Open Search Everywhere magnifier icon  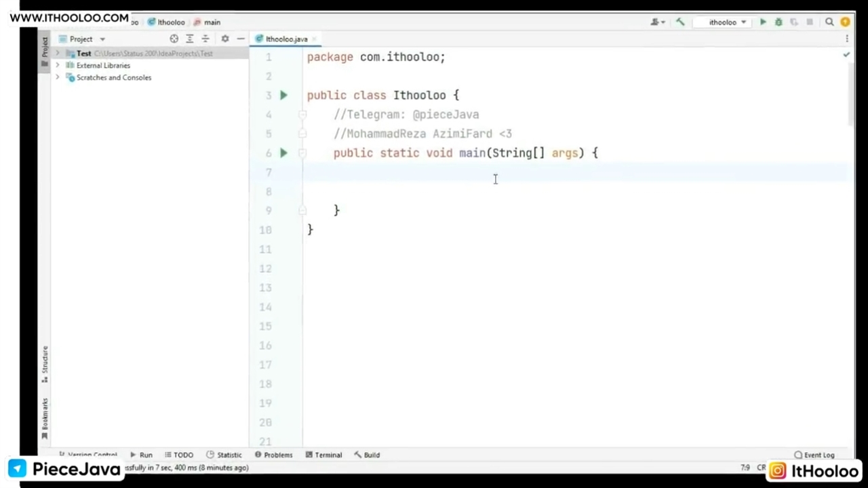(829, 22)
